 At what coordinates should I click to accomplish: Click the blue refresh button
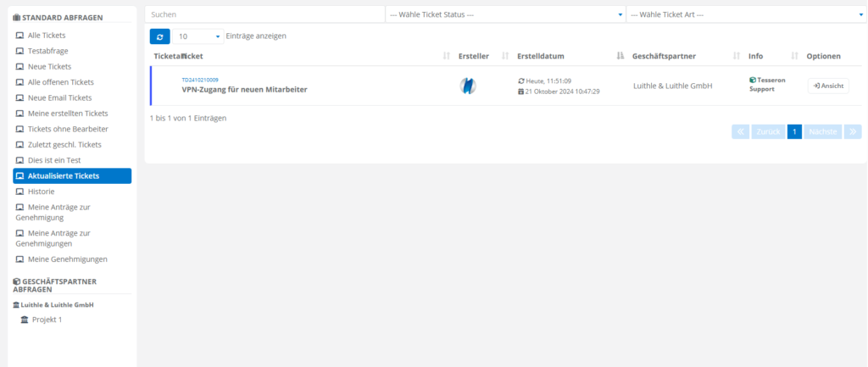tap(159, 36)
